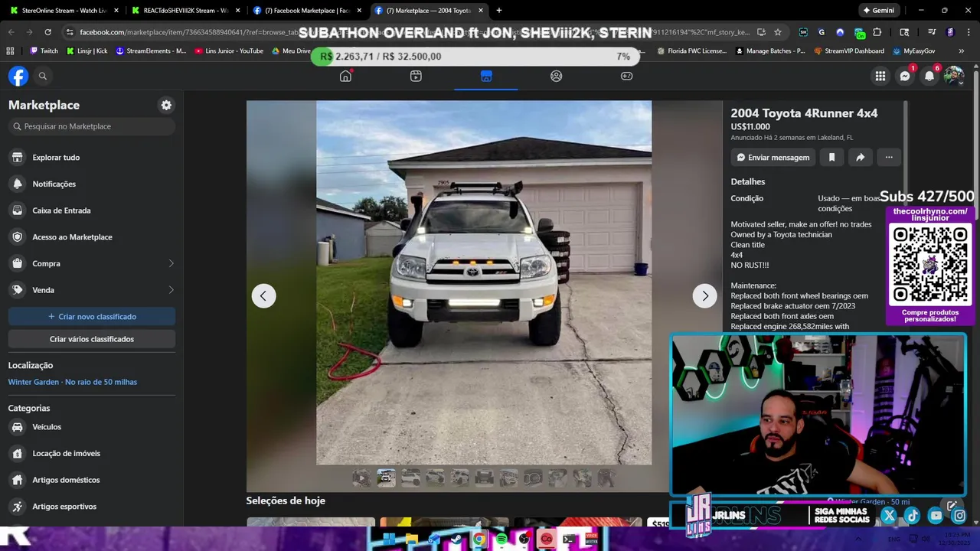Open Marketplace settings gear
Screen dimensions: 980x551
(x=166, y=105)
